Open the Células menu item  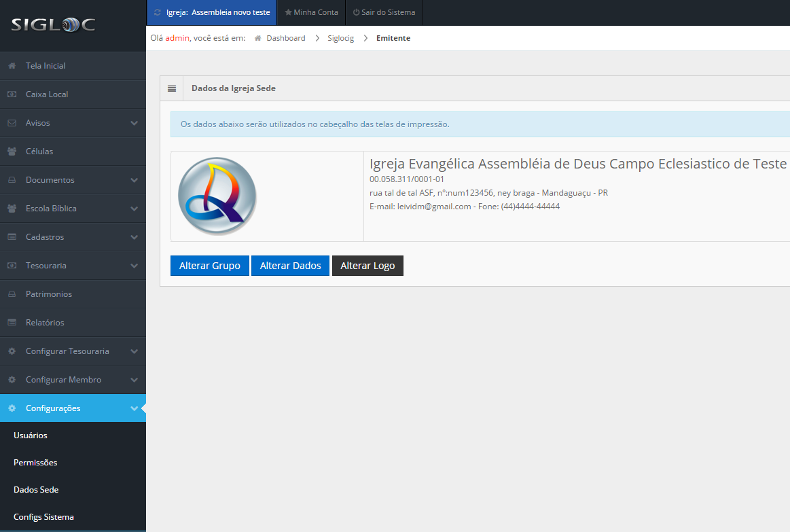tap(73, 151)
